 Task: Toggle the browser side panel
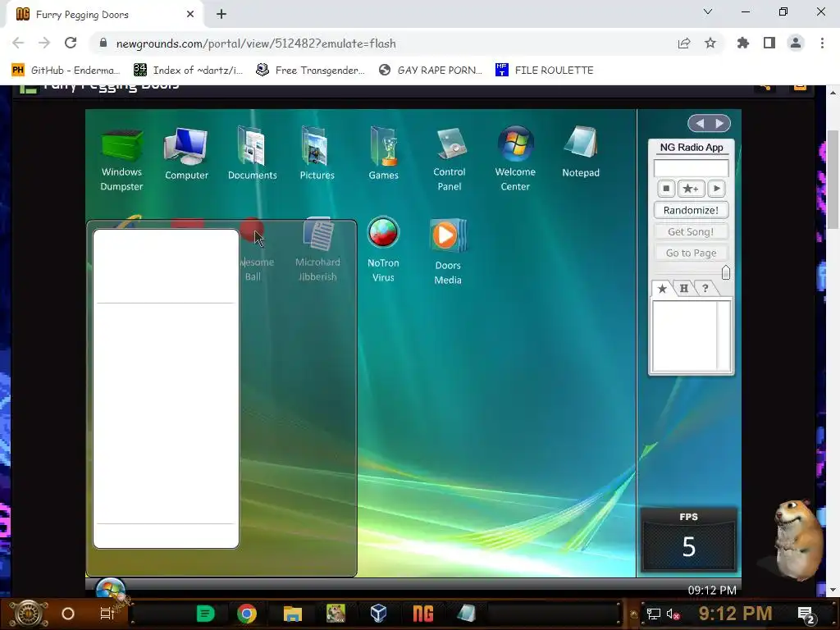[x=769, y=43]
